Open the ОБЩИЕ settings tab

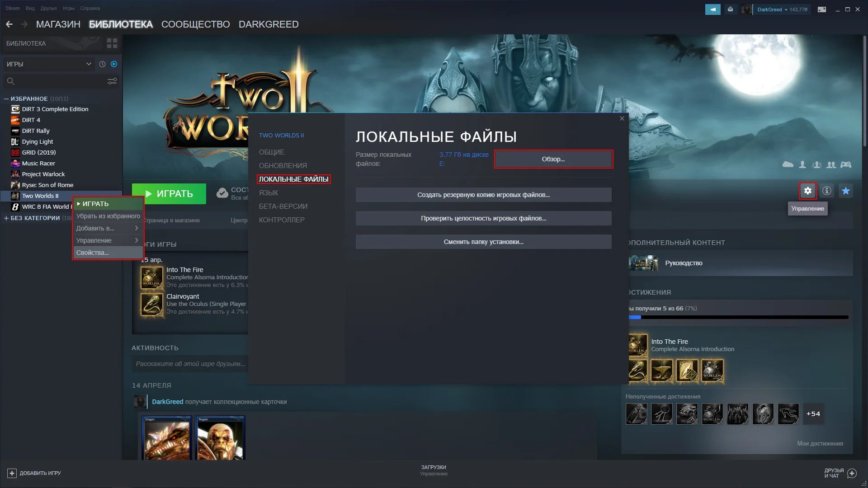271,152
